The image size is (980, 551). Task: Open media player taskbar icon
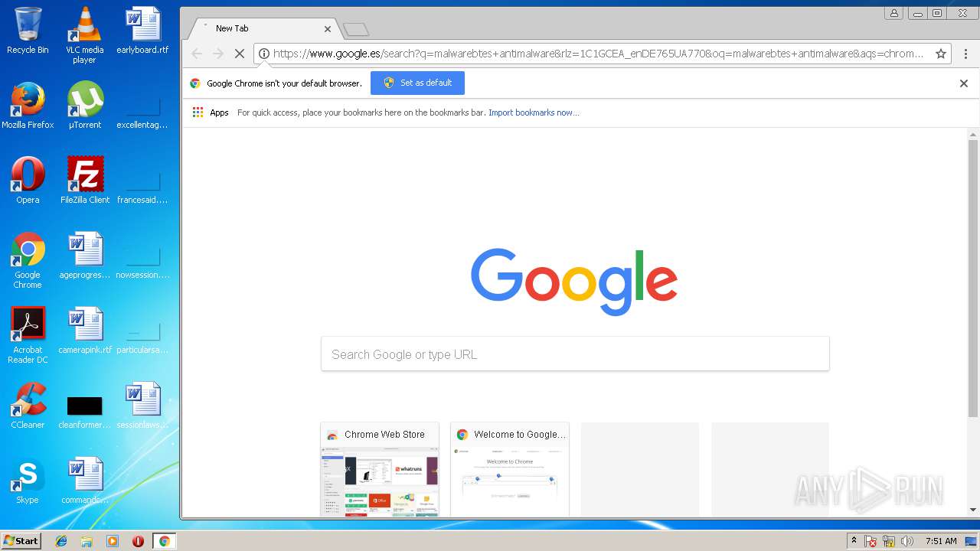(x=113, y=541)
